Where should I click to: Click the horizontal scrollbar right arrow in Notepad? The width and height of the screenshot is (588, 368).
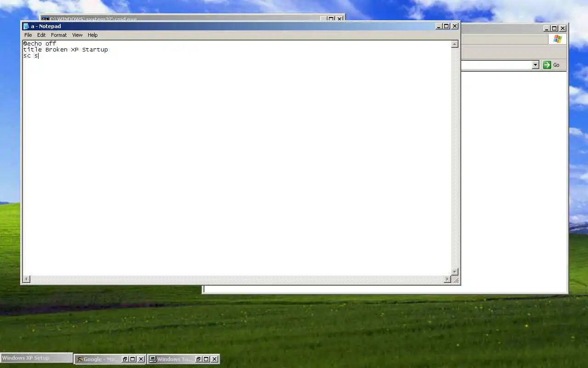click(447, 279)
